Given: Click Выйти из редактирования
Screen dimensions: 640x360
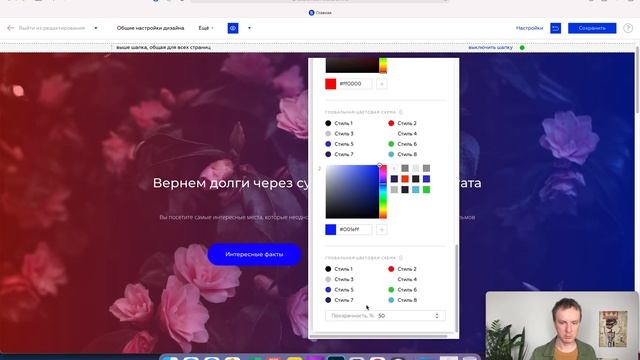Looking at the screenshot, I should [x=52, y=28].
